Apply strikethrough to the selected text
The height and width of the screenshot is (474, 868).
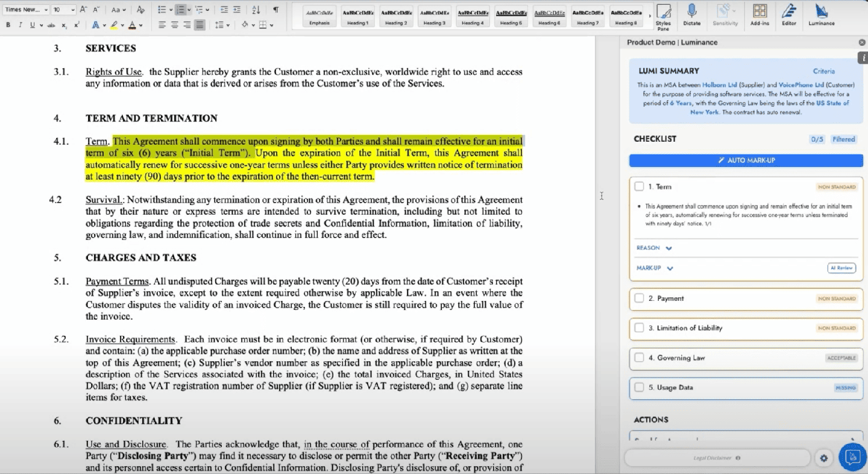[x=51, y=25]
